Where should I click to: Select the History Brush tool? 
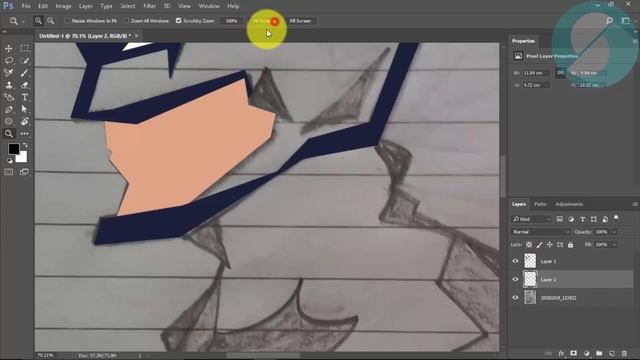9,97
